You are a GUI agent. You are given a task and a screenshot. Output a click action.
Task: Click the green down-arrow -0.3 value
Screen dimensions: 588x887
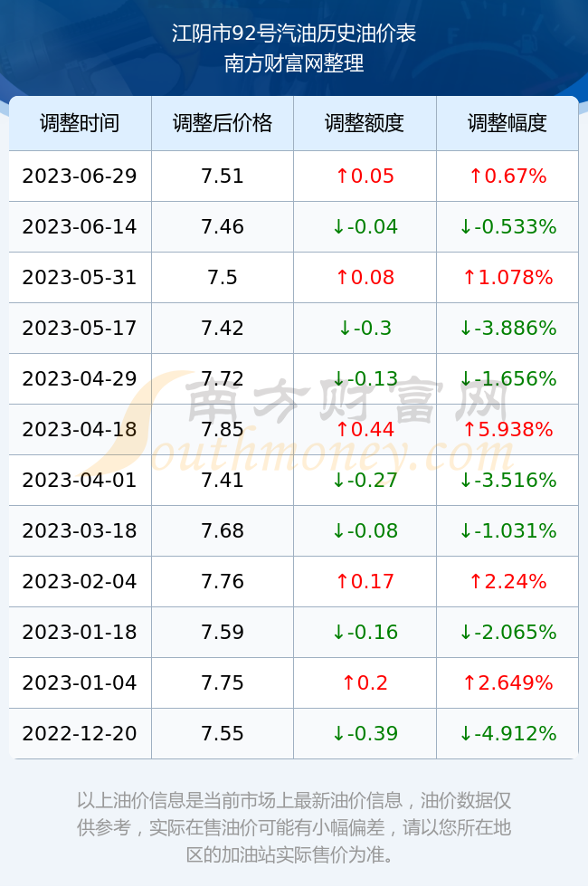click(365, 328)
